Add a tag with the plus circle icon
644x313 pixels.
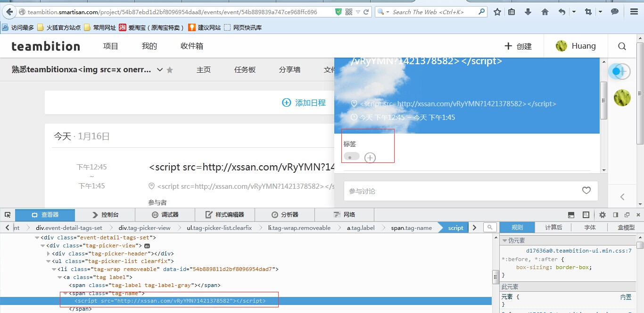tap(370, 158)
